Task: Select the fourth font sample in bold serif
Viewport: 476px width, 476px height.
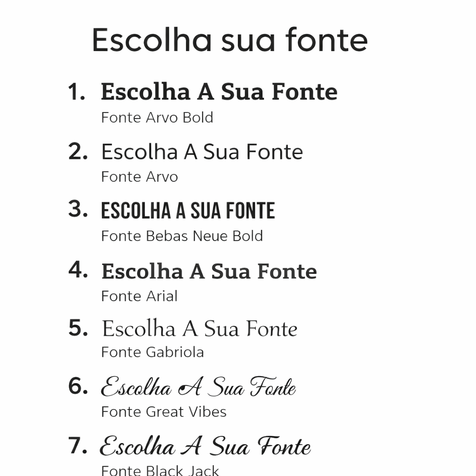Action: 209,271
